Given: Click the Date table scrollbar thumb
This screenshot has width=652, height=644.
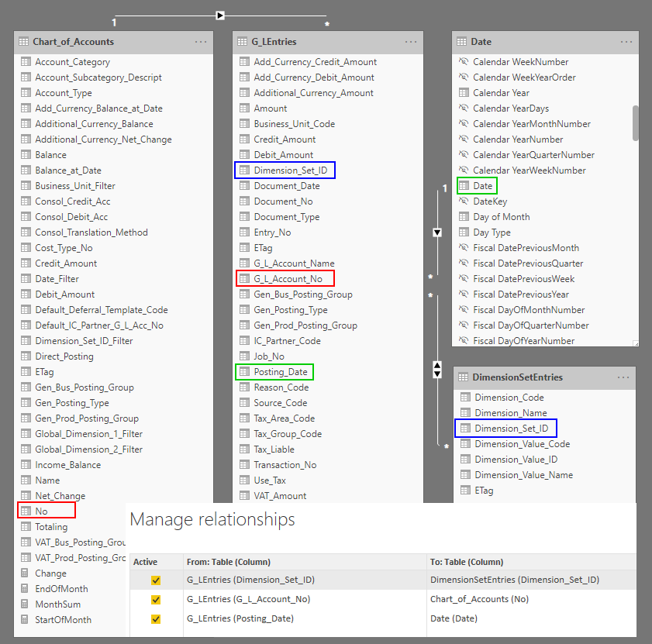Looking at the screenshot, I should (636, 123).
